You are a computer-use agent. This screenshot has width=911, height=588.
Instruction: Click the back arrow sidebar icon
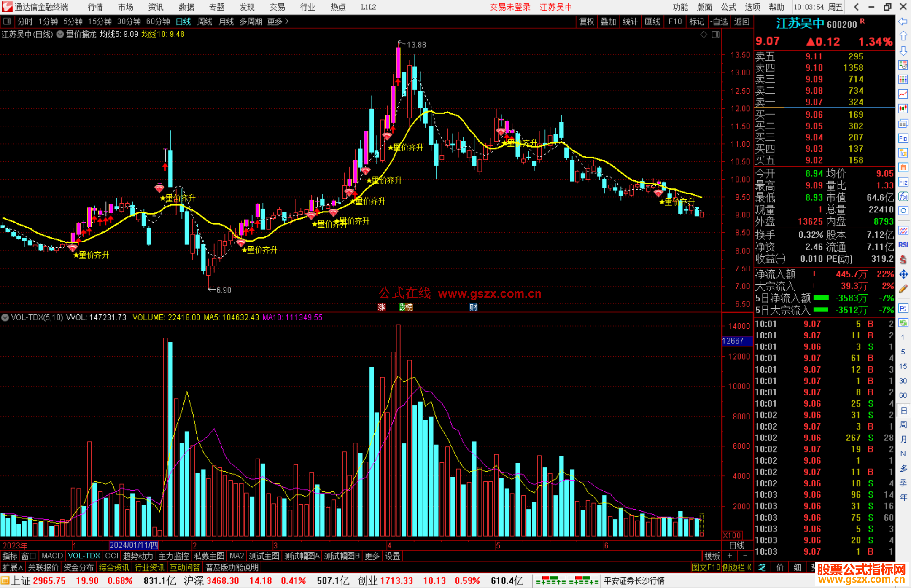pyautogui.click(x=903, y=21)
